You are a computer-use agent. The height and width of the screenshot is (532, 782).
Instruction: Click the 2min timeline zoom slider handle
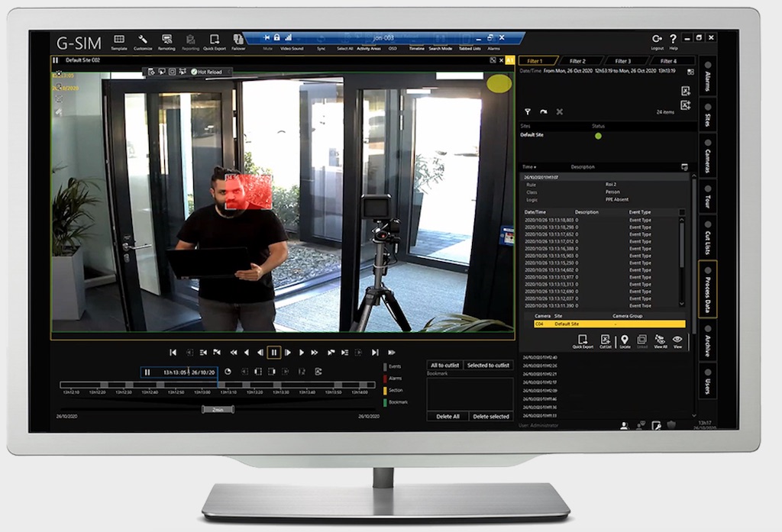[218, 409]
